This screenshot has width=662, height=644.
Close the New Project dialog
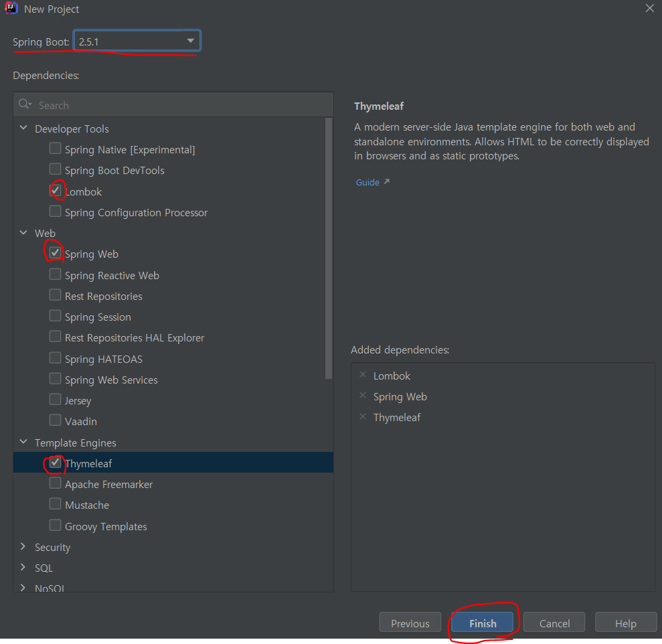(649, 8)
